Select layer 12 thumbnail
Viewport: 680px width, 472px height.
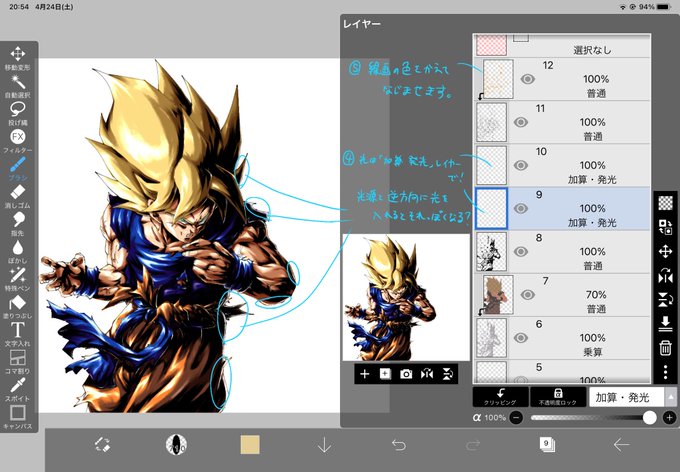point(498,79)
